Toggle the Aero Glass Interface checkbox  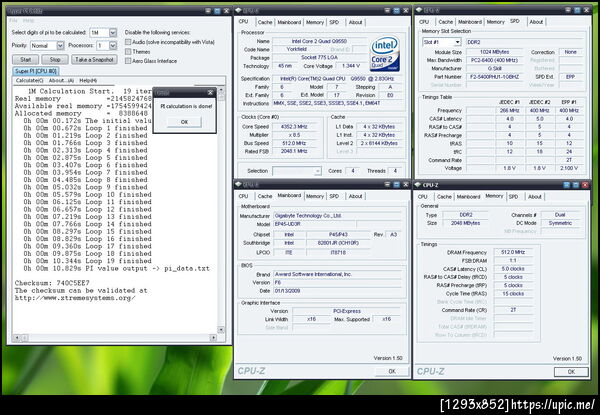[x=128, y=60]
